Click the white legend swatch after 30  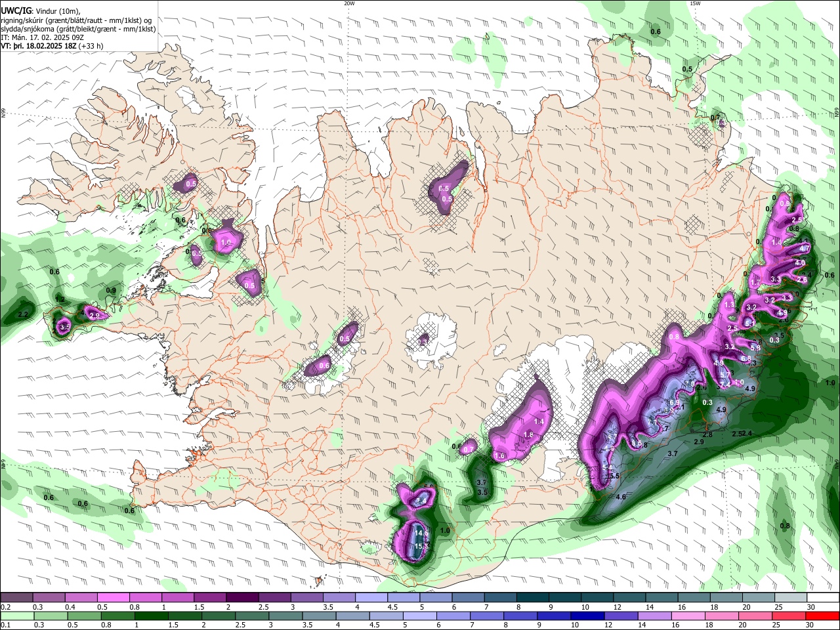point(822,597)
